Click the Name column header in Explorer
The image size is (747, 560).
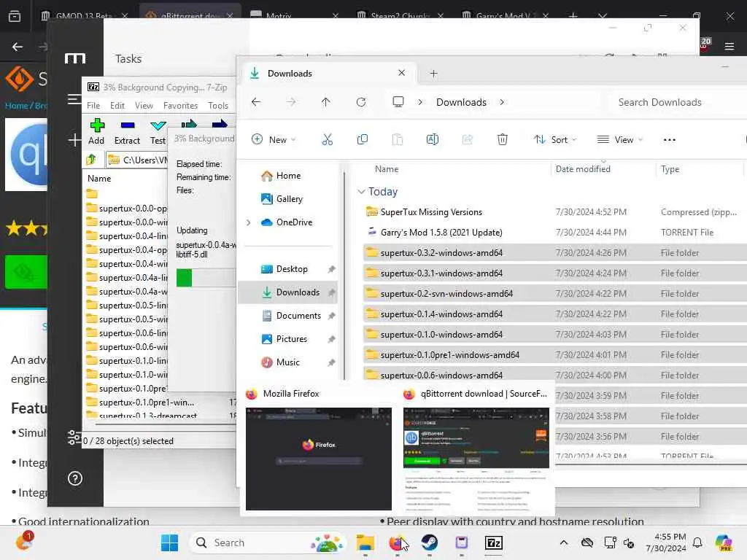pos(387,169)
